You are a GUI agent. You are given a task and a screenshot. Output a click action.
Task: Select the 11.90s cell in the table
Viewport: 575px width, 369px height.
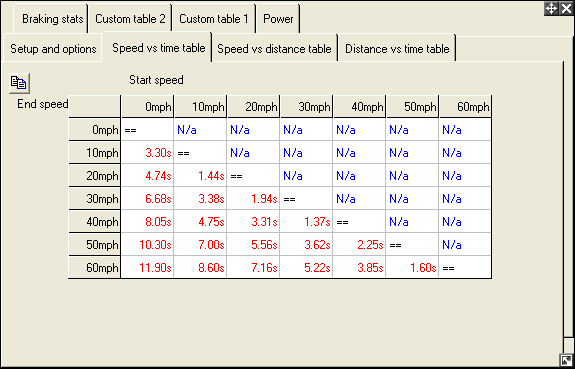(x=147, y=267)
